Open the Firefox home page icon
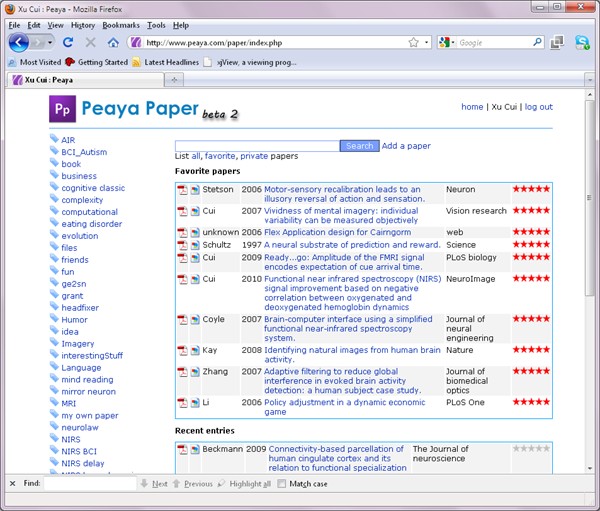This screenshot has width=600, height=511. pos(113,42)
